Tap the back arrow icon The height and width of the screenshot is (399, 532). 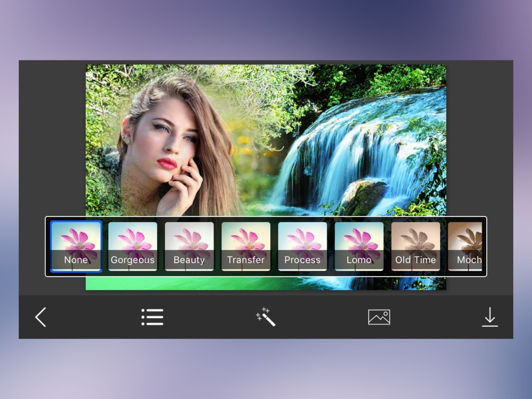pyautogui.click(x=41, y=317)
